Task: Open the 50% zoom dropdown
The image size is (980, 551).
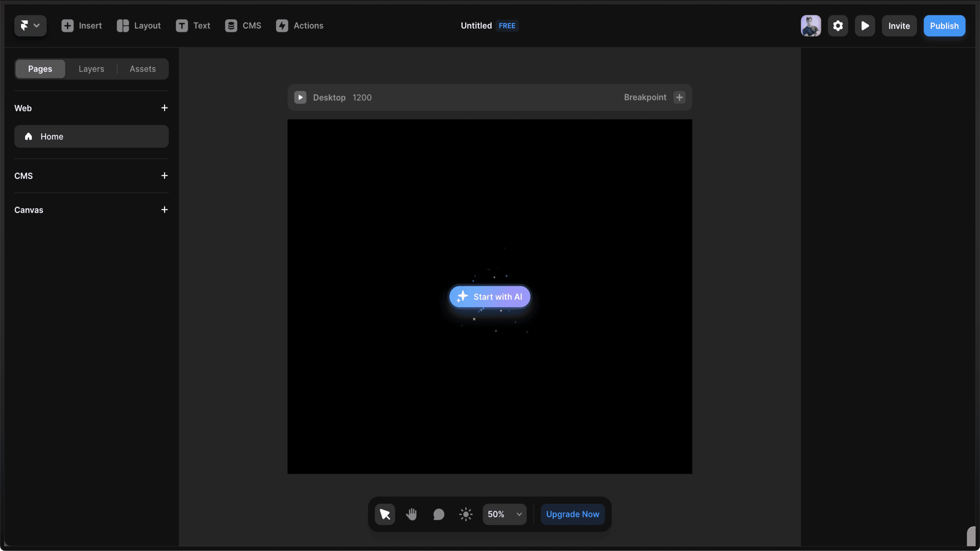Action: [x=504, y=514]
